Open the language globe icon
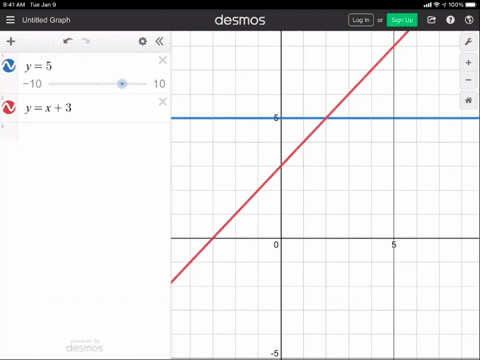This screenshot has width=480, height=360. pos(469,20)
